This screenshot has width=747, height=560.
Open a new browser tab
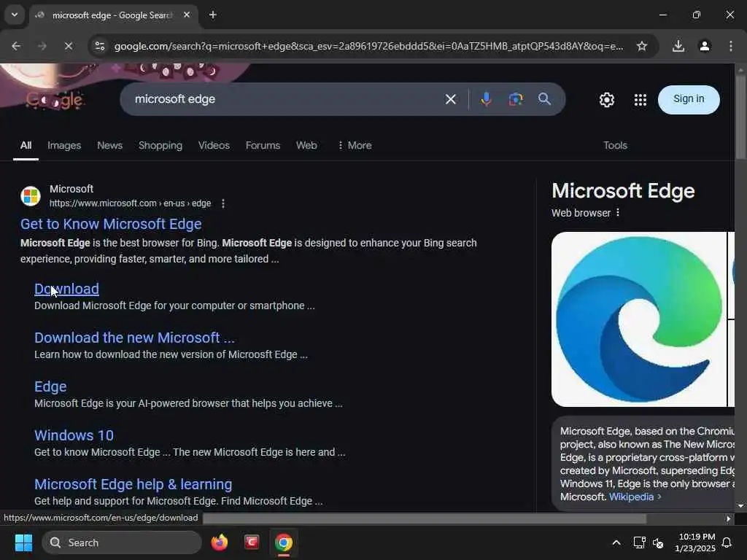213,15
